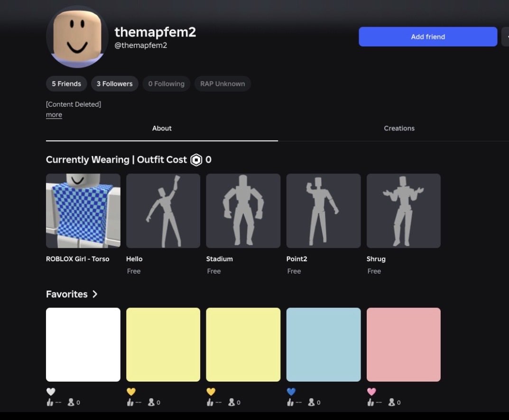
Task: Click the Free price under Shrug
Action: [x=374, y=271]
